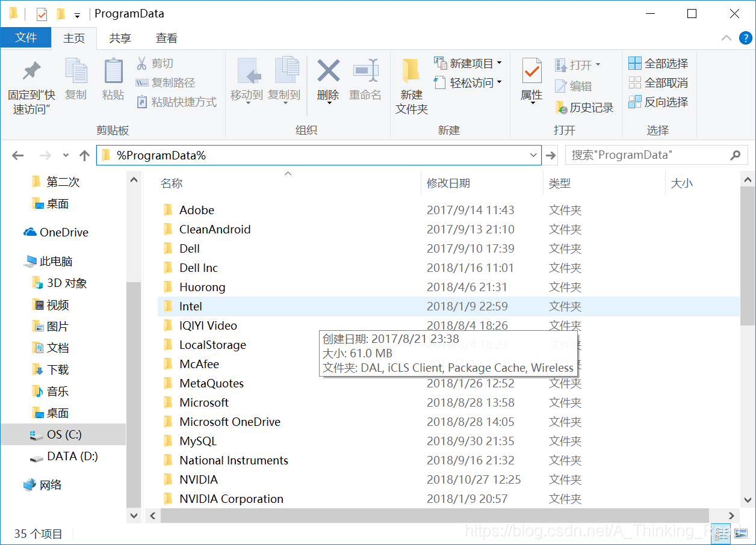Sort by 类型 column header

pos(560,183)
